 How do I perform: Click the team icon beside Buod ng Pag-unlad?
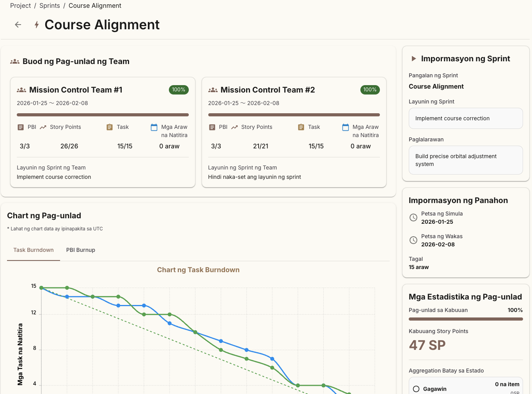(15, 62)
